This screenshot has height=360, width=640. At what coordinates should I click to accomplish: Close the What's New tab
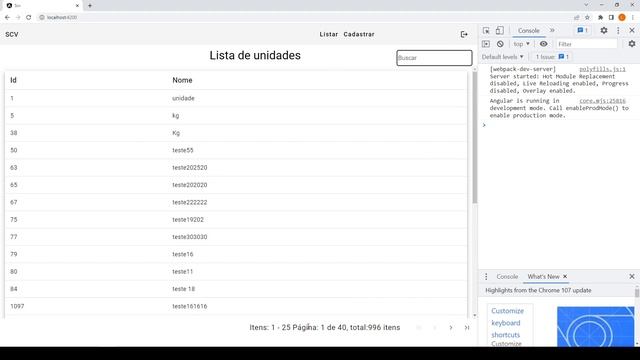pyautogui.click(x=565, y=277)
